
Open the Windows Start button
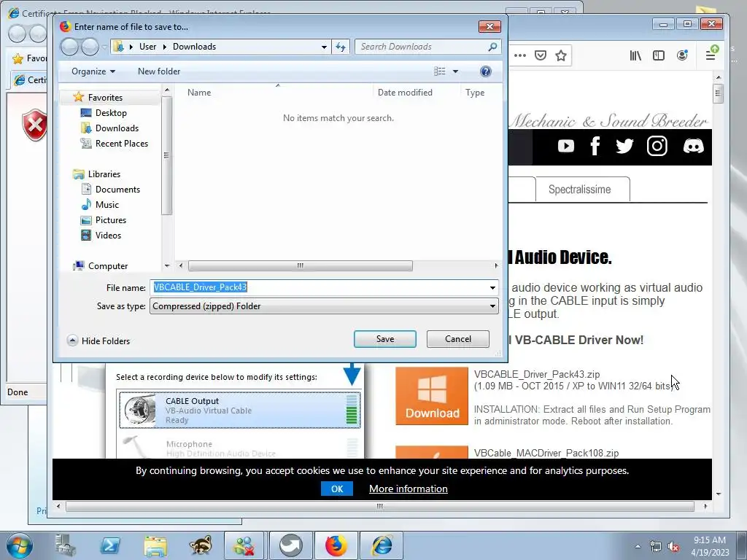[x=20, y=545]
